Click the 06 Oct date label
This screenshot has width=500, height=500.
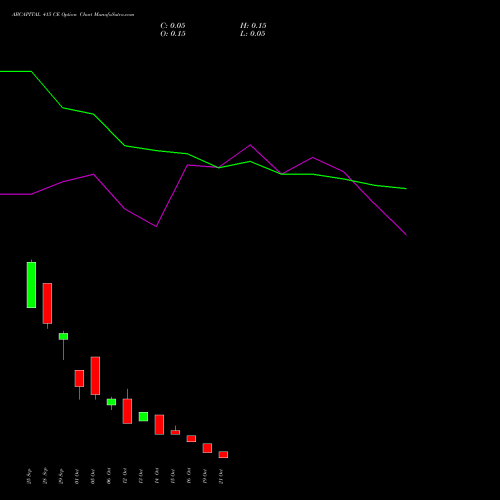point(109,476)
